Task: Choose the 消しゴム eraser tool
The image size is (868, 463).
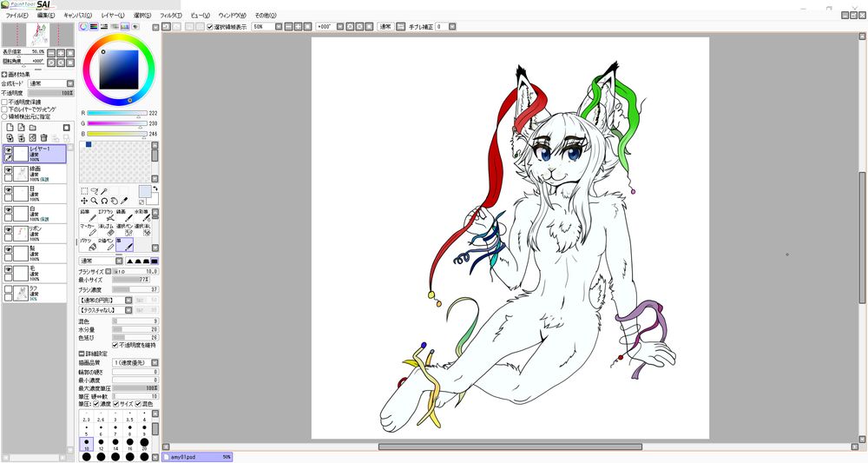Action: [x=106, y=230]
